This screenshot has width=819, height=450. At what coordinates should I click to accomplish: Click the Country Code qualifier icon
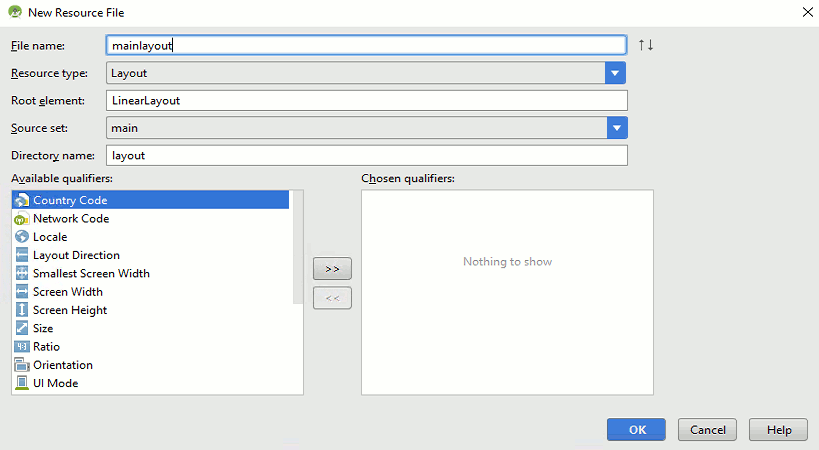click(21, 200)
